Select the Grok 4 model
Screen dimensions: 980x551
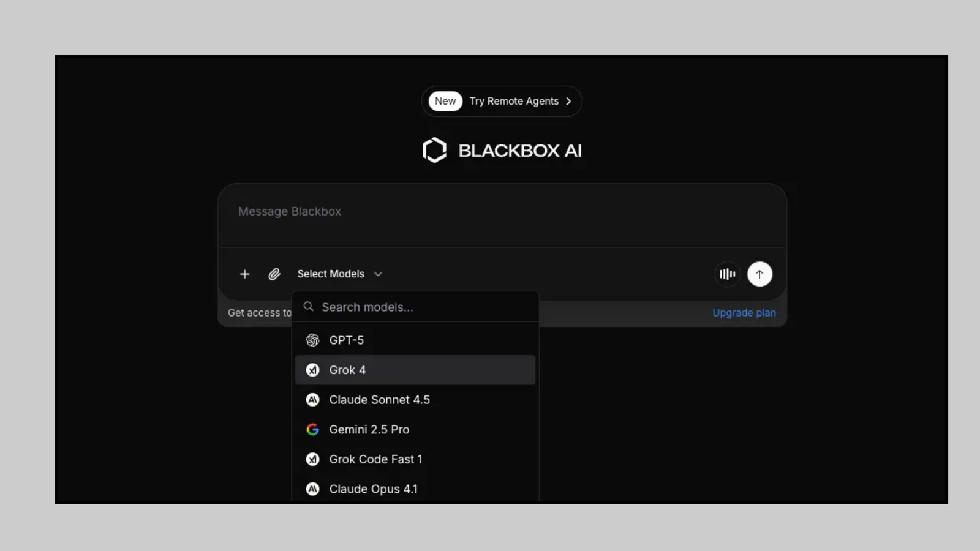[x=347, y=370]
